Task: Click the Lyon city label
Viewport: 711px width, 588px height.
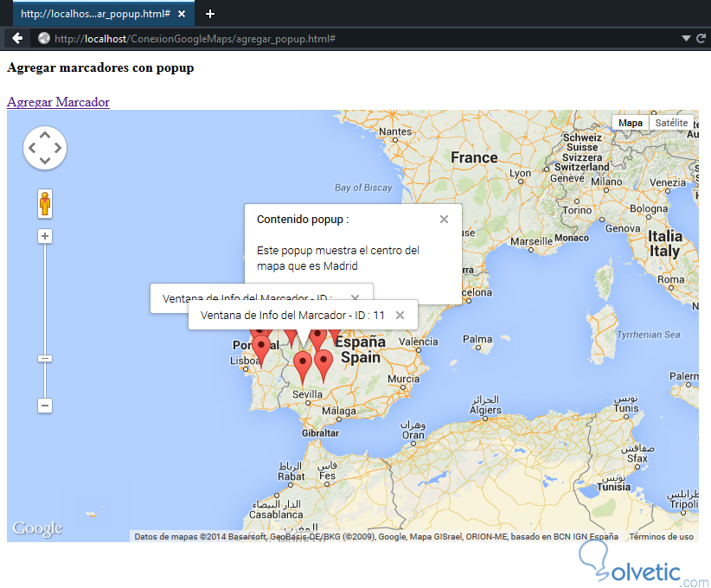Action: [x=520, y=173]
